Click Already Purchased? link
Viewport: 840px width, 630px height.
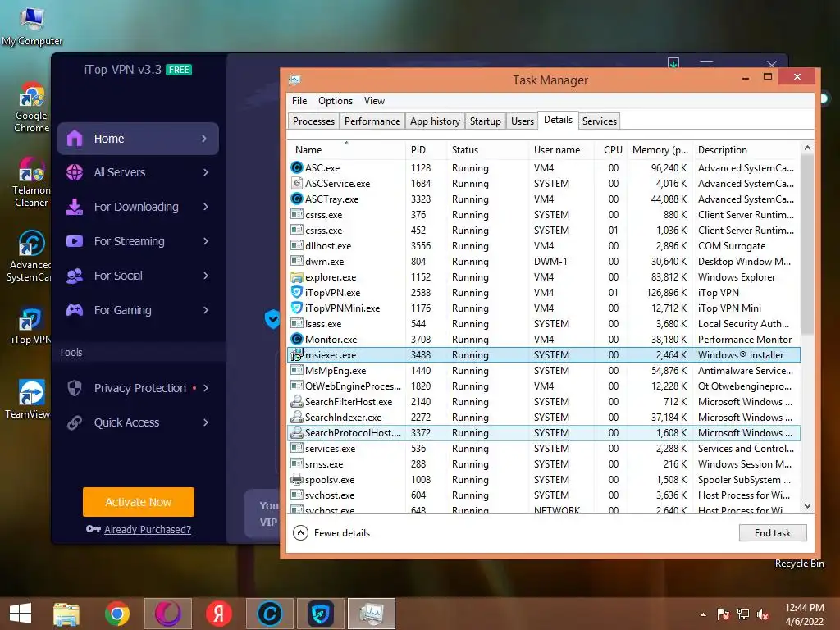(x=148, y=529)
